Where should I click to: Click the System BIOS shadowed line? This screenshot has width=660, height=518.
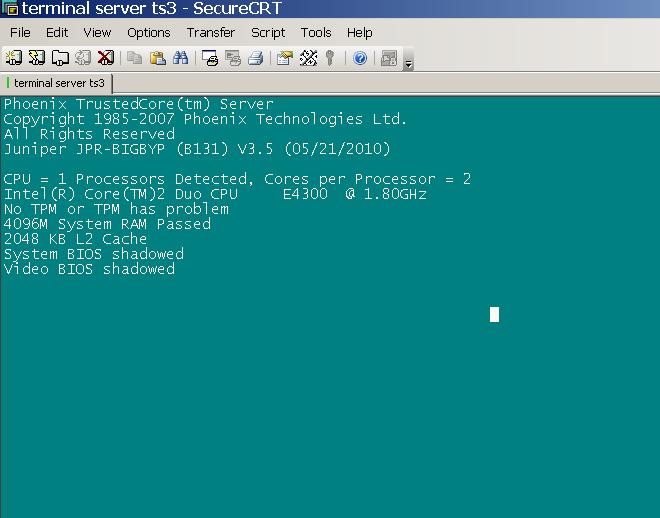pyautogui.click(x=93, y=254)
